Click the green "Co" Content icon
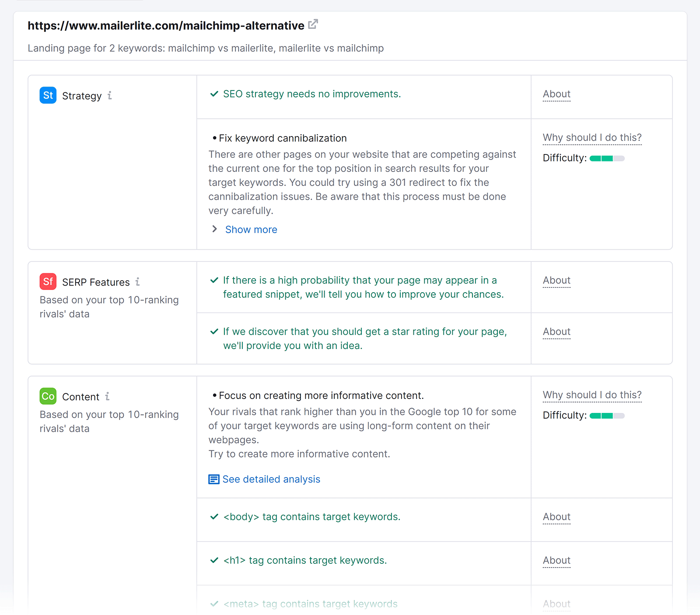700x615 pixels. pos(48,396)
